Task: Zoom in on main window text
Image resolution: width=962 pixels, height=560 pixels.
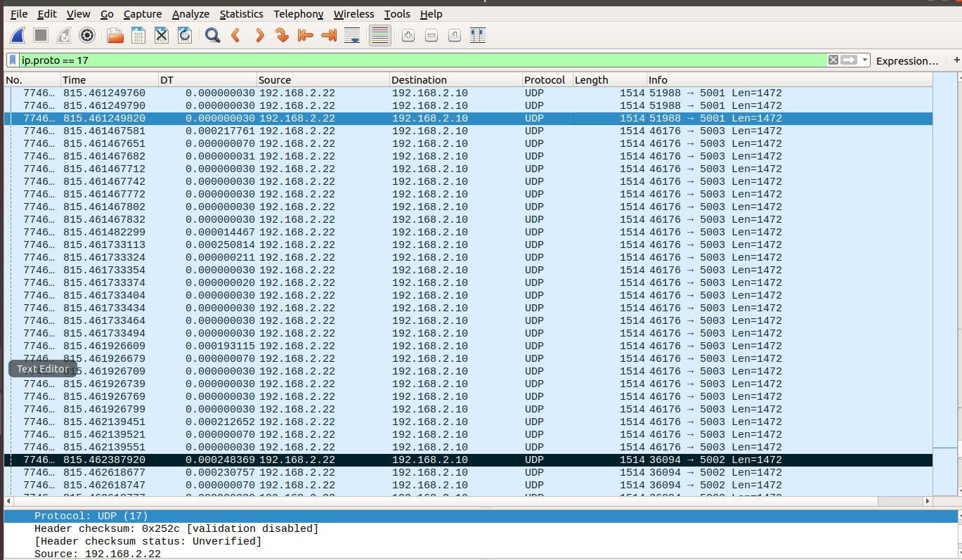Action: click(408, 35)
